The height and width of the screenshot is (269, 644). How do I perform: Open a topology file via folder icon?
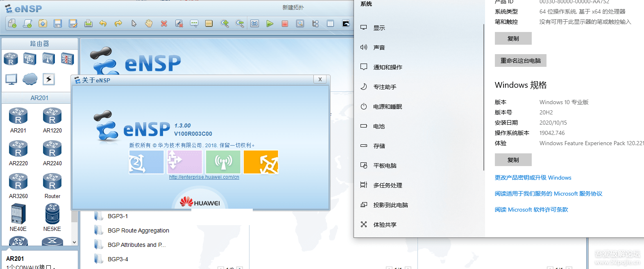tap(43, 23)
